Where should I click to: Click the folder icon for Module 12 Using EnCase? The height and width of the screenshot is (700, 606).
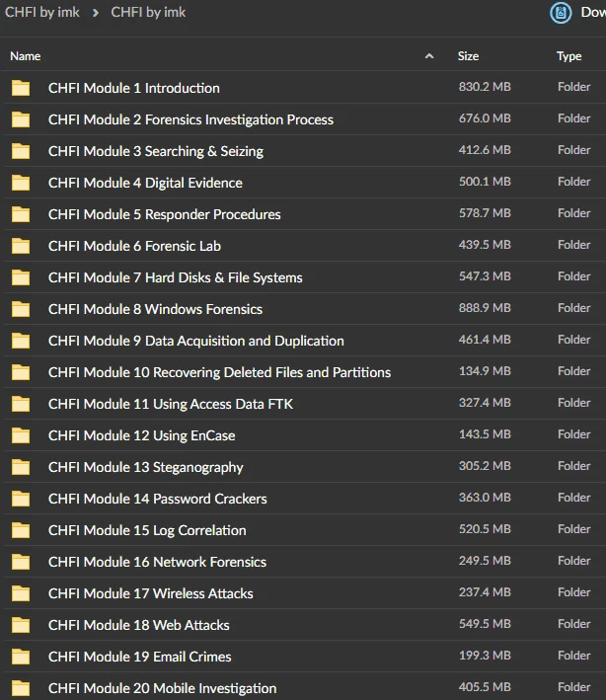pos(21,435)
